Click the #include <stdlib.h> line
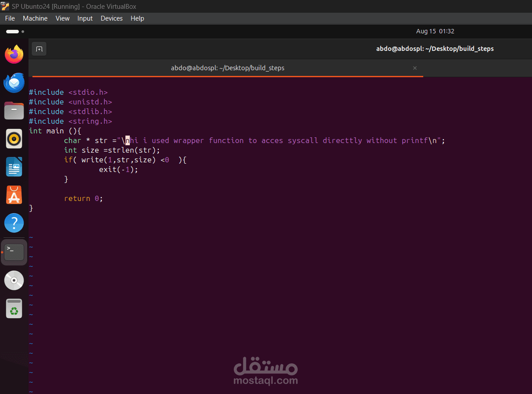Viewport: 532px width, 394px height. [70, 111]
